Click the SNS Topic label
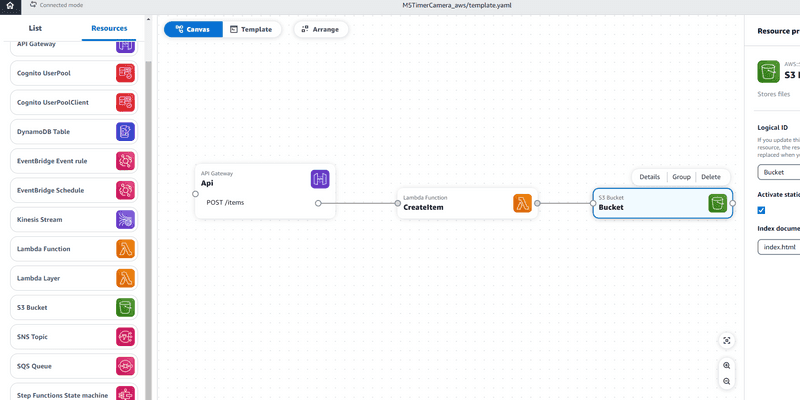800x400 pixels. (x=32, y=337)
